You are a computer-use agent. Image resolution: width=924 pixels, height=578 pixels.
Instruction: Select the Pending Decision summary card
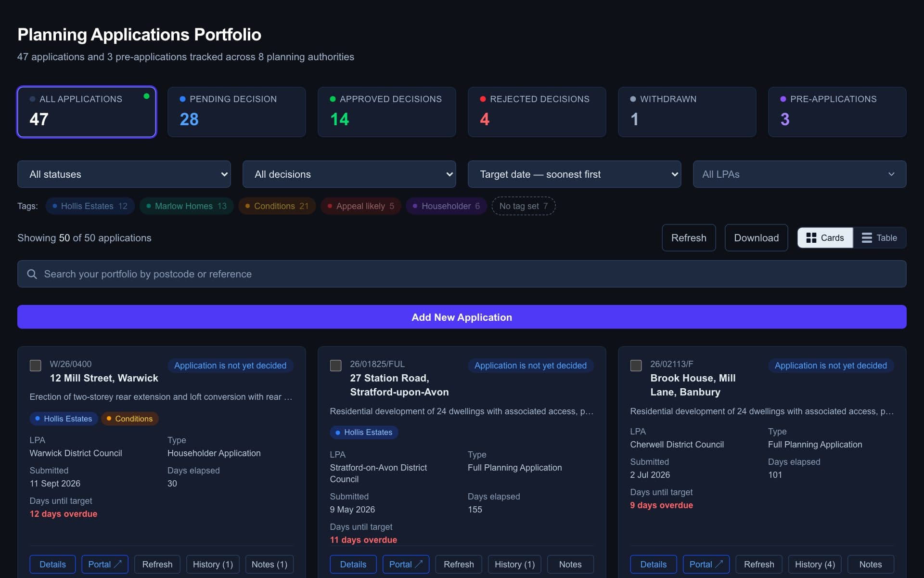[237, 112]
